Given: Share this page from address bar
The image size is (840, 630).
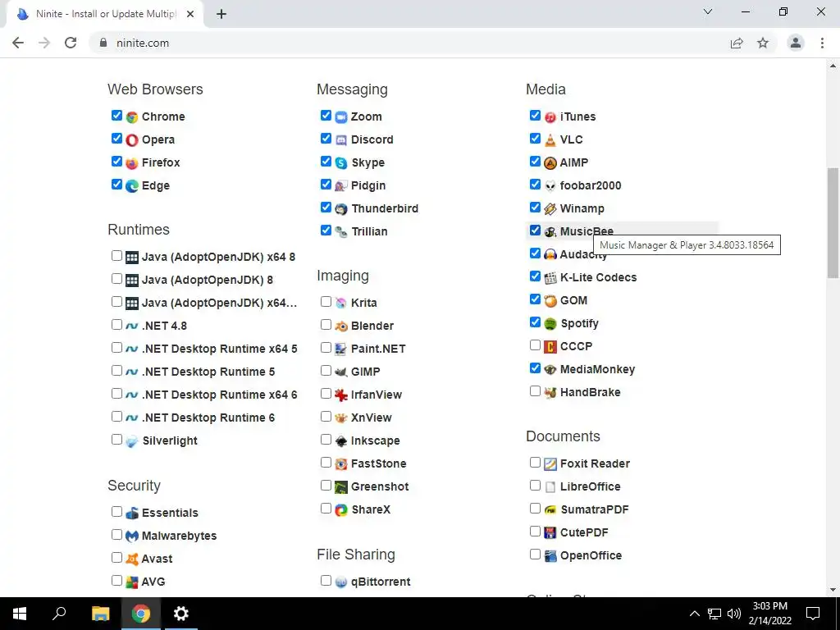Looking at the screenshot, I should point(737,43).
